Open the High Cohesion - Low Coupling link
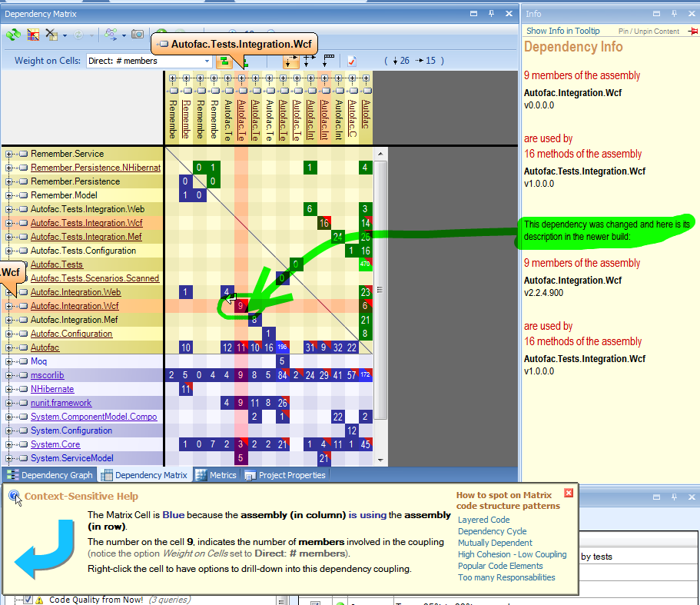The image size is (700, 605). (512, 554)
